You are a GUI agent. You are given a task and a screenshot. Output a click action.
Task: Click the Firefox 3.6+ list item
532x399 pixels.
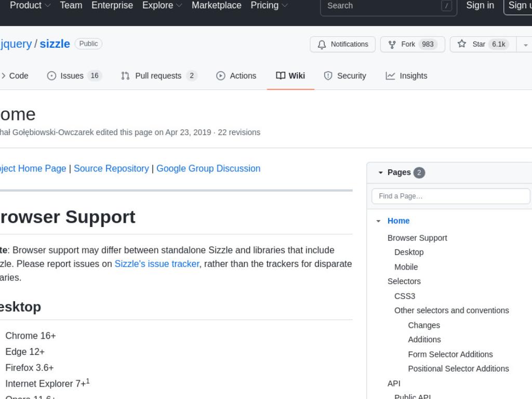pos(30,368)
